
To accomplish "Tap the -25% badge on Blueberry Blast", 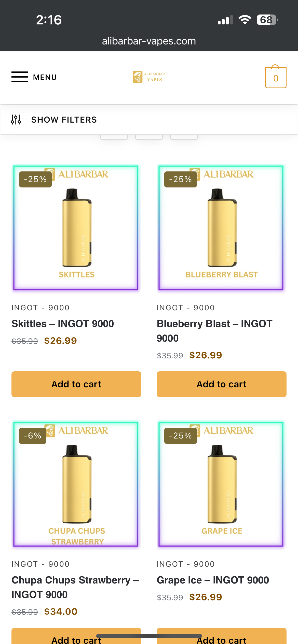I will pos(181,179).
